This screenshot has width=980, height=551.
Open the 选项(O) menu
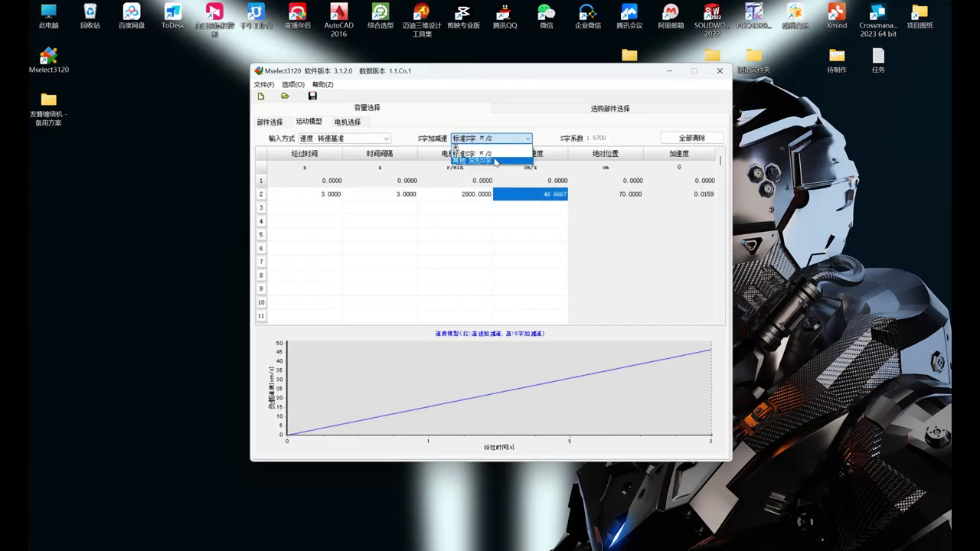(x=292, y=84)
